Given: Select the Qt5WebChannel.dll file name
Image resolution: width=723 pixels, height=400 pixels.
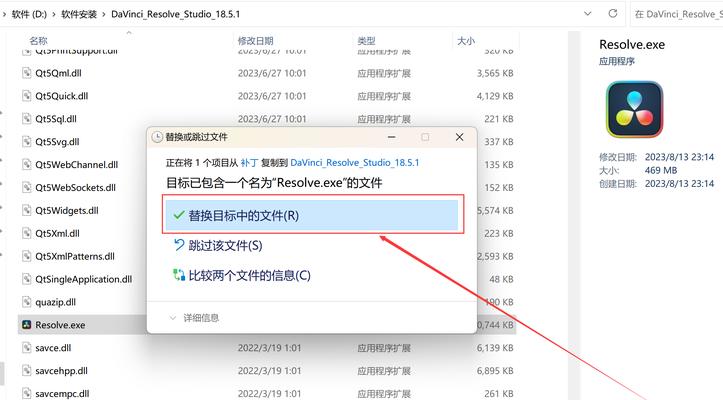Looking at the screenshot, I should [x=77, y=164].
